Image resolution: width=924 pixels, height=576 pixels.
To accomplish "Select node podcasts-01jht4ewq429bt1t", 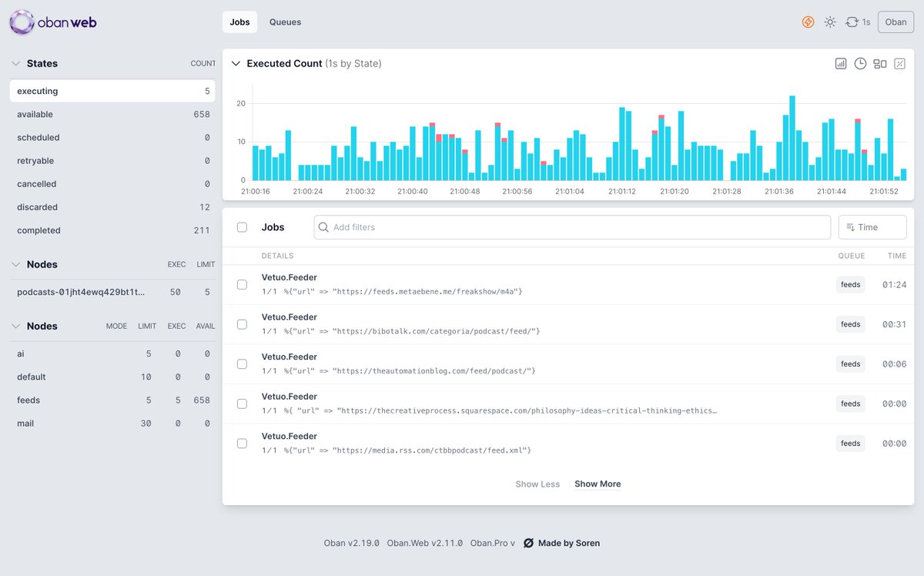I will coord(112,292).
